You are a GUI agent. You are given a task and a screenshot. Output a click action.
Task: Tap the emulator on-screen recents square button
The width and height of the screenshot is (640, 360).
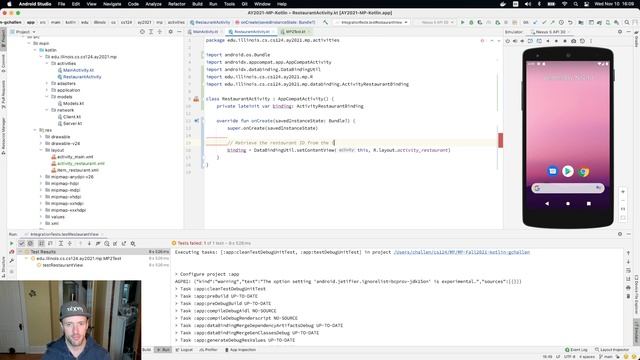click(589, 203)
